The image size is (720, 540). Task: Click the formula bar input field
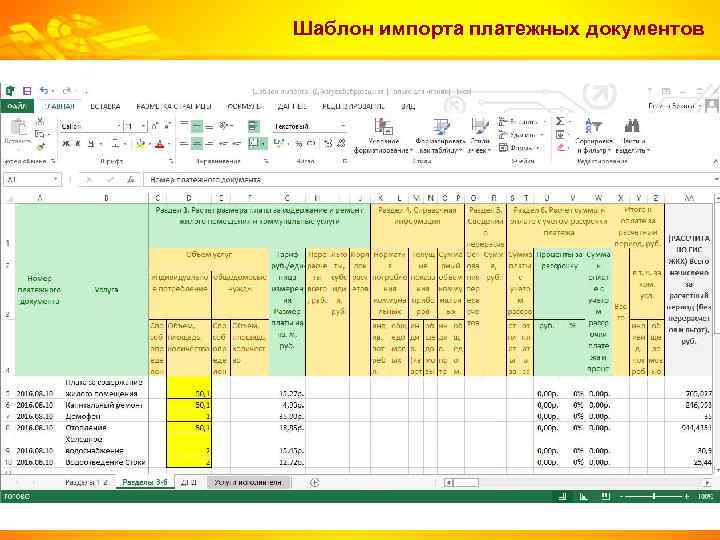point(428,180)
